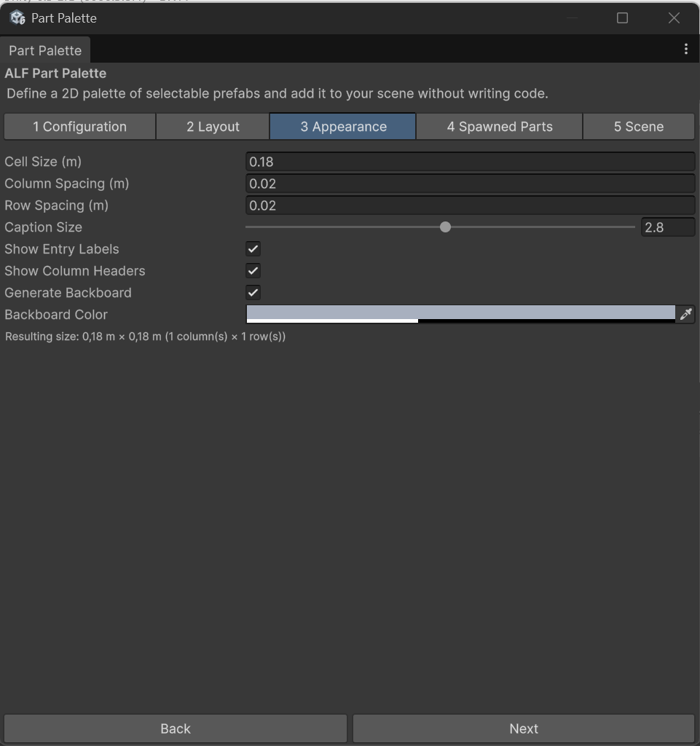The height and width of the screenshot is (746, 700).
Task: Click the Cell Size (m) label
Action: pyautogui.click(x=43, y=162)
